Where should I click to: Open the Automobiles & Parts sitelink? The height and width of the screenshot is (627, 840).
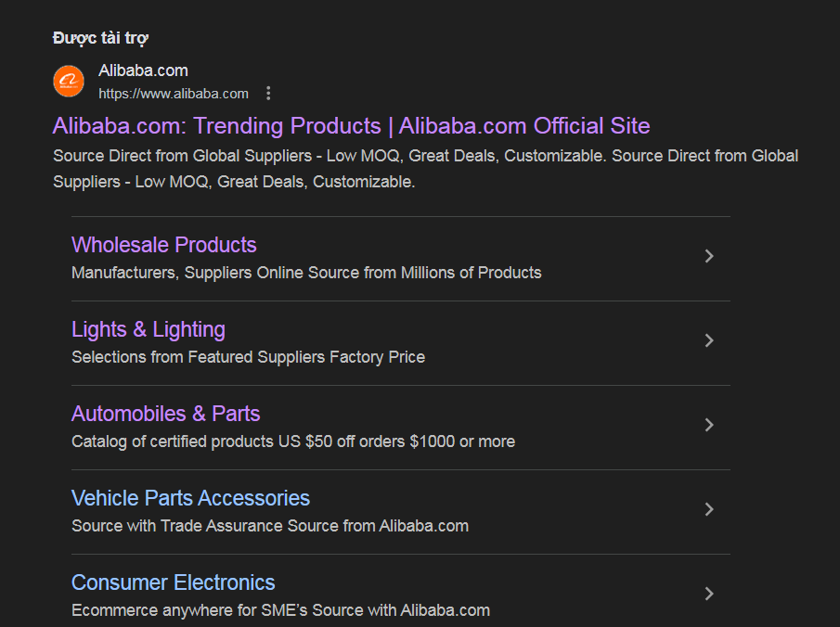click(x=165, y=414)
